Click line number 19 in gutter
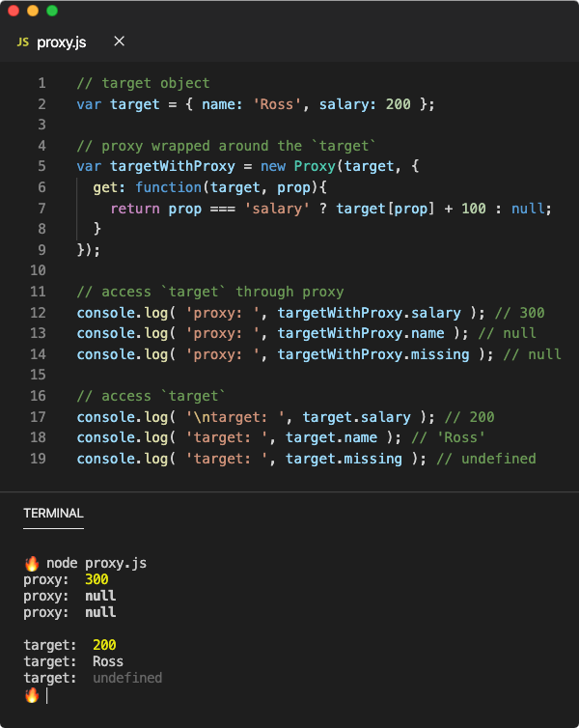 click(x=38, y=459)
